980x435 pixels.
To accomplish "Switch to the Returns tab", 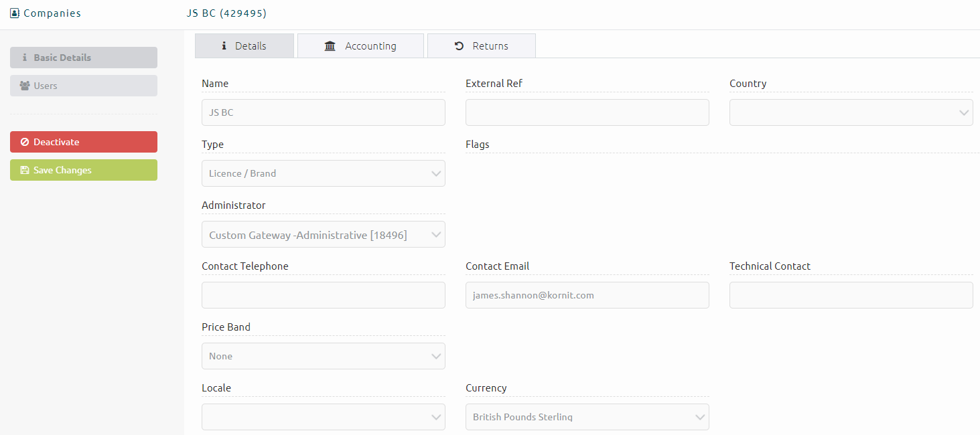I will (482, 46).
